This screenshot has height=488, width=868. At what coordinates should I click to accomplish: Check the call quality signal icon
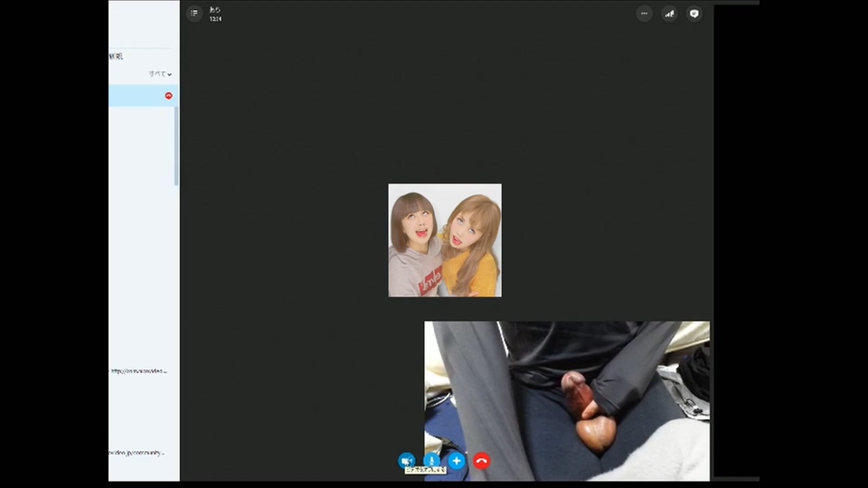(669, 14)
